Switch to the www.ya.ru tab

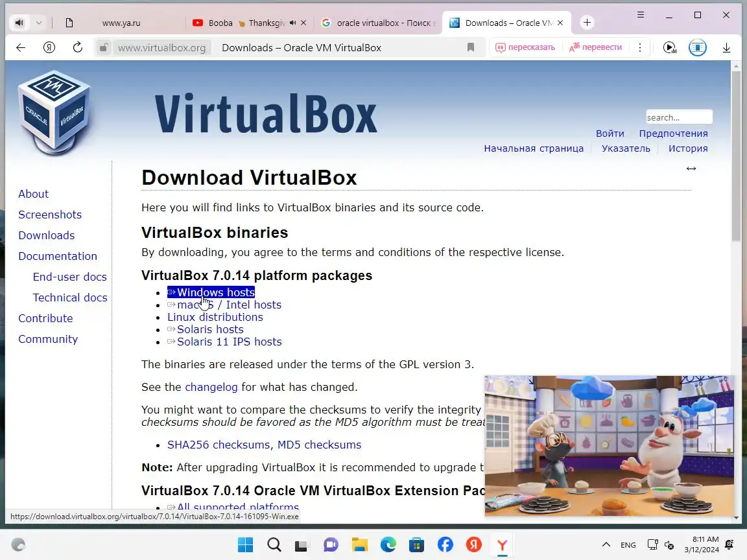point(121,23)
